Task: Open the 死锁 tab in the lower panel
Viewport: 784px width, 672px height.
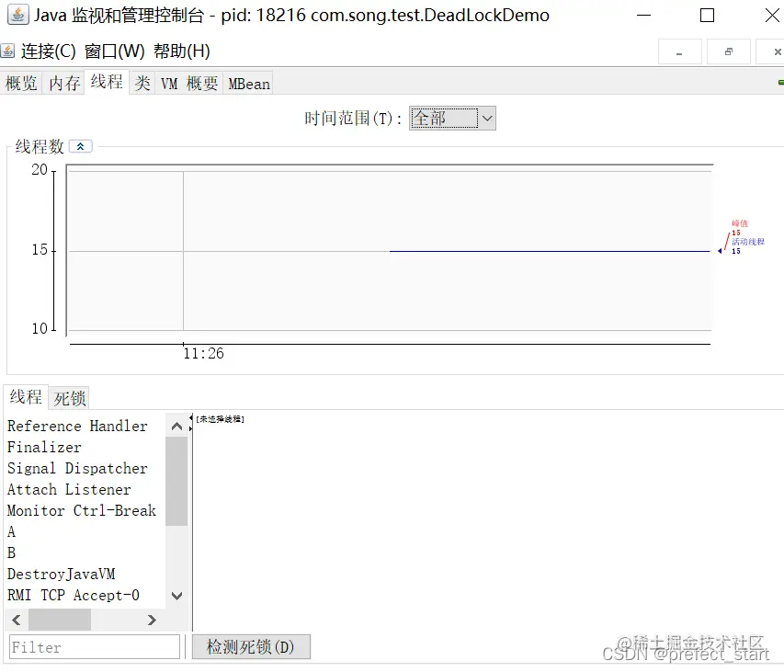Action: point(70,398)
